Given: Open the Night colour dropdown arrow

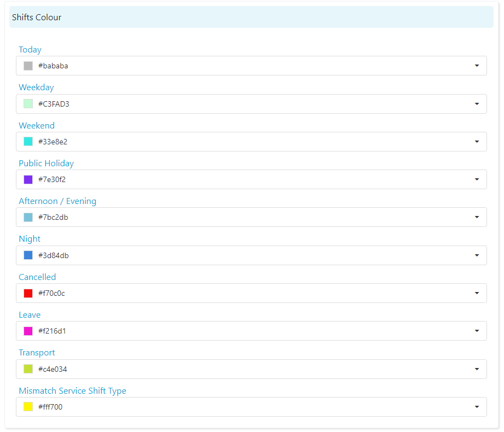Looking at the screenshot, I should tap(477, 256).
